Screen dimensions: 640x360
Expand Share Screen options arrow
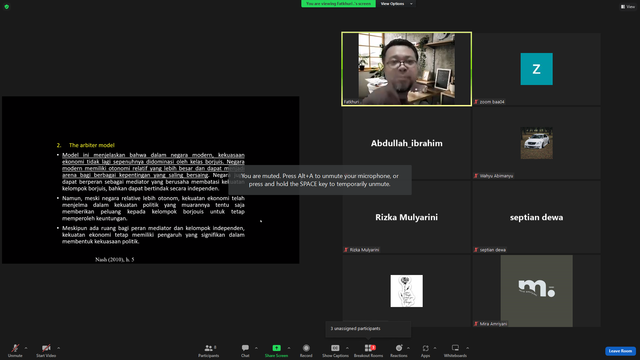[289, 348]
